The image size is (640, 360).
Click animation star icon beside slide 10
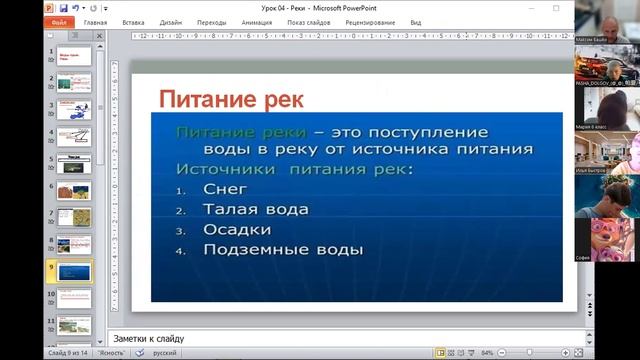pyautogui.click(x=51, y=303)
